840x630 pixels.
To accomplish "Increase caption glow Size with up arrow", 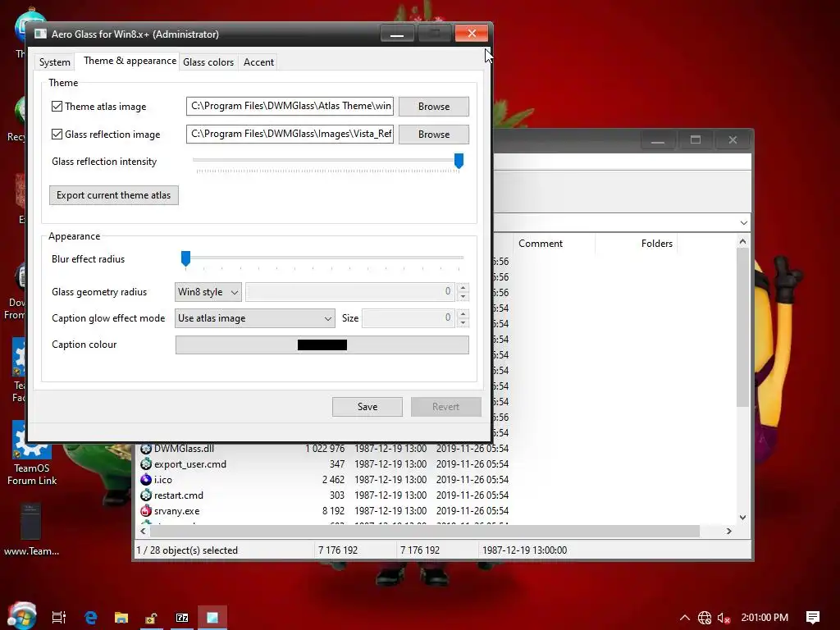I will click(463, 313).
